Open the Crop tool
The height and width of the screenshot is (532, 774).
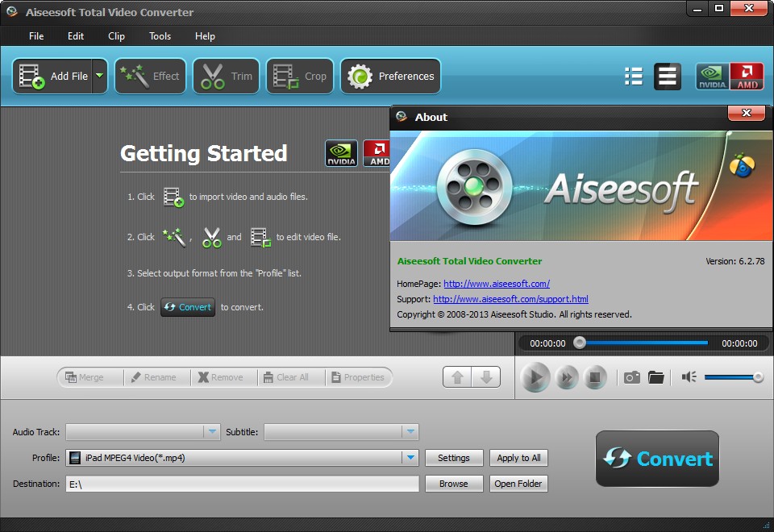pos(300,76)
